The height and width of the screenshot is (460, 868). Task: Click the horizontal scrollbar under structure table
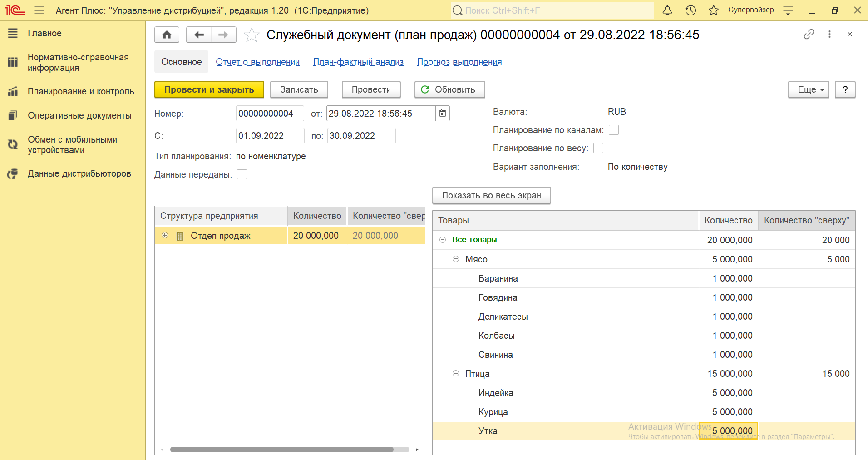(x=281, y=450)
